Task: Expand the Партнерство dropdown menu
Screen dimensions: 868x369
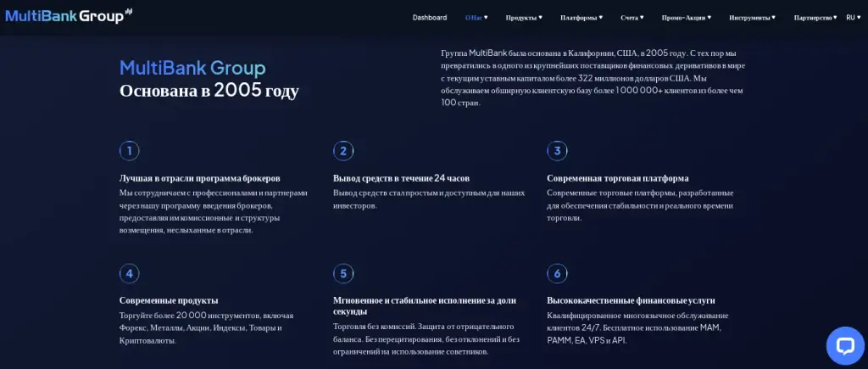Action: coord(815,18)
